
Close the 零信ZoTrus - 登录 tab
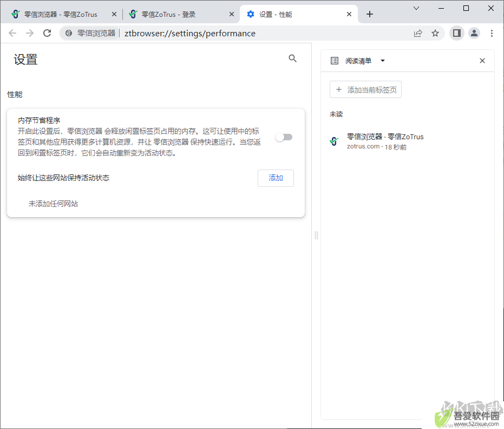click(232, 14)
